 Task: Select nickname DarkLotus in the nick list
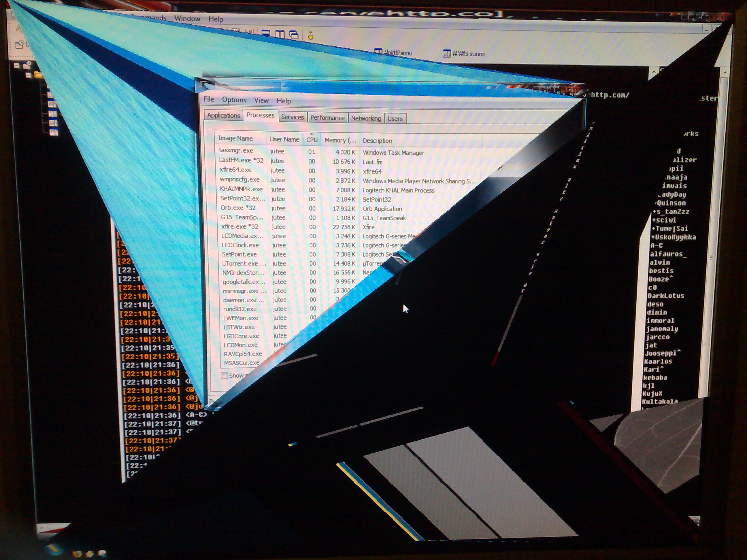[666, 296]
